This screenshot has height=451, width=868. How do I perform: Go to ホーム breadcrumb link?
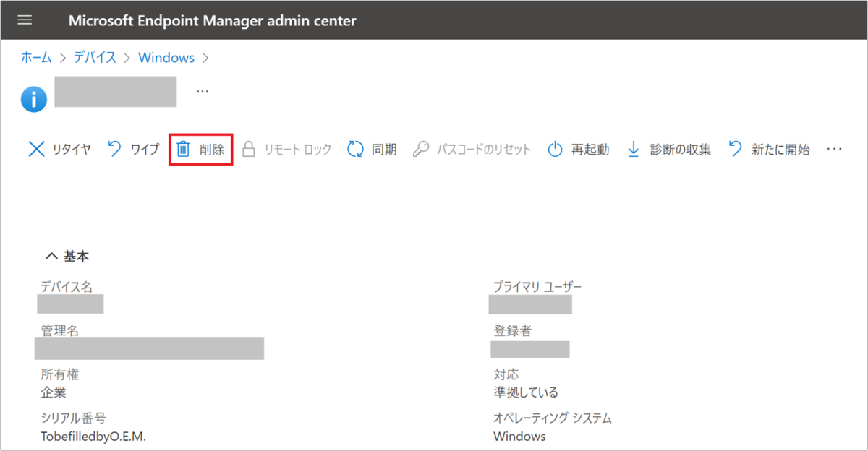(x=36, y=58)
